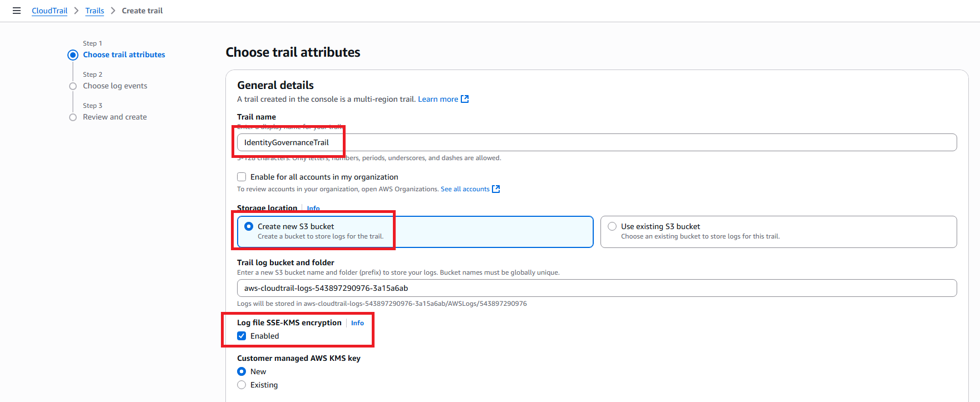The height and width of the screenshot is (402, 980).
Task: Select Existing customer managed KMS key
Action: click(242, 385)
